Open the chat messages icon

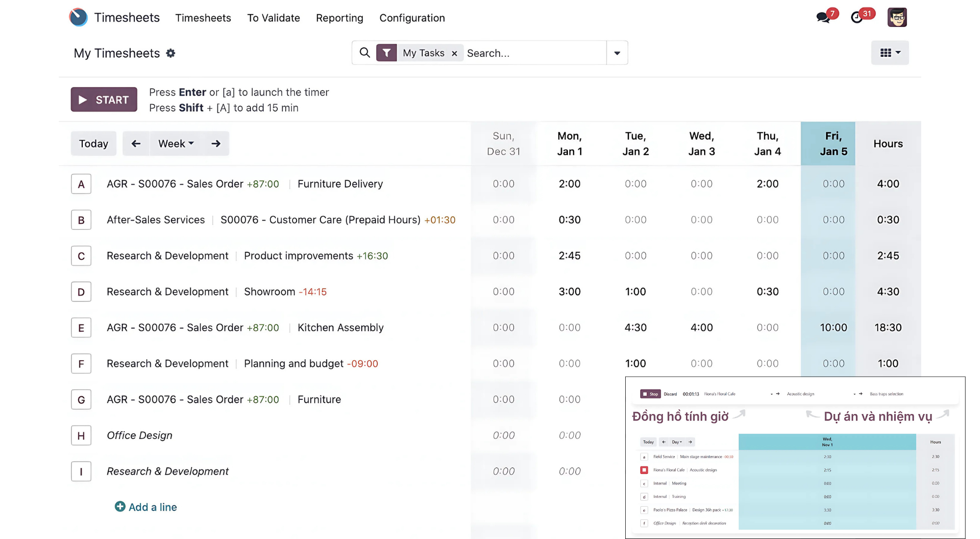click(x=824, y=18)
